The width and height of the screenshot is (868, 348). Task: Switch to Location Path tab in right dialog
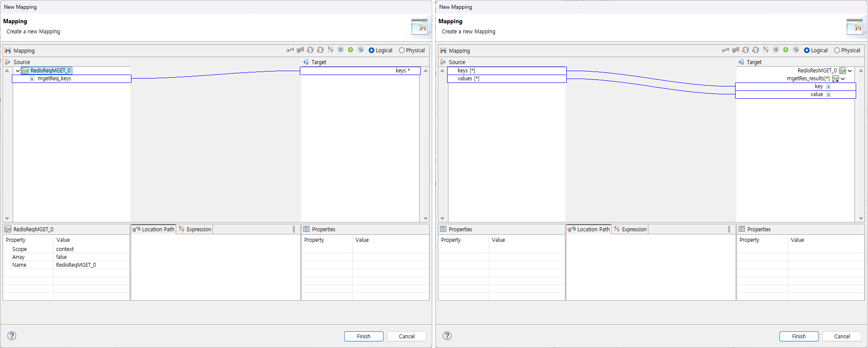click(589, 229)
